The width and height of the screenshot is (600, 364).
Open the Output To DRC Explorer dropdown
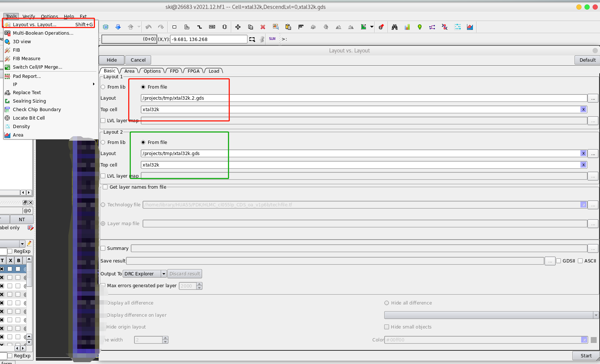(x=164, y=274)
